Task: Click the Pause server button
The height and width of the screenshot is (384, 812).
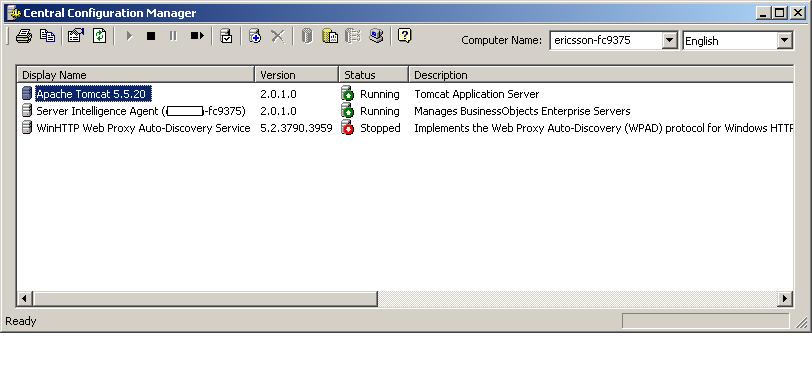Action: 173,36
